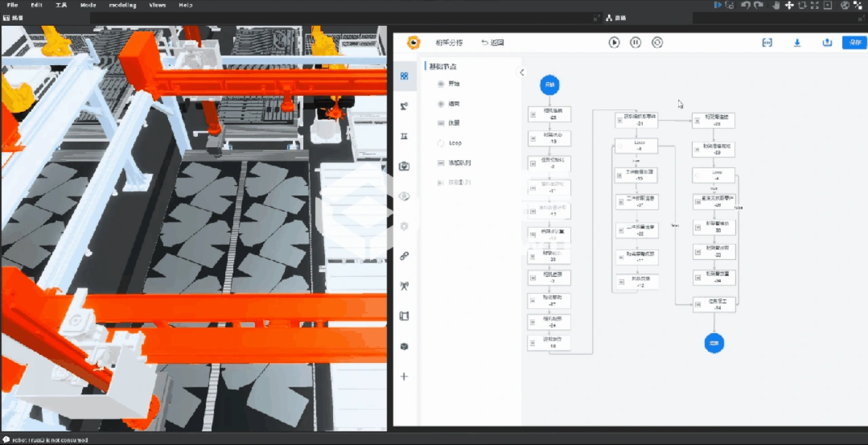Select the Loop -4 node on canvas
This screenshot has width=868, height=445.
pyautogui.click(x=714, y=175)
